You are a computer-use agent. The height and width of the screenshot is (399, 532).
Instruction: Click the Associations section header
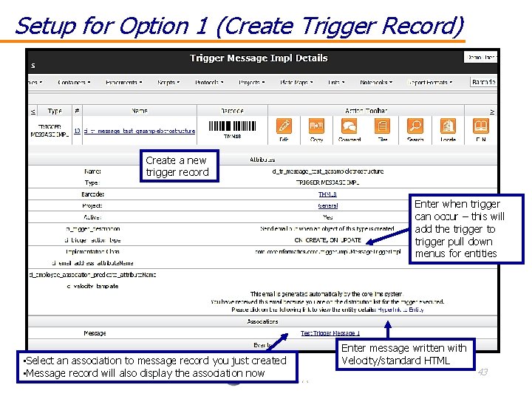[x=262, y=321]
